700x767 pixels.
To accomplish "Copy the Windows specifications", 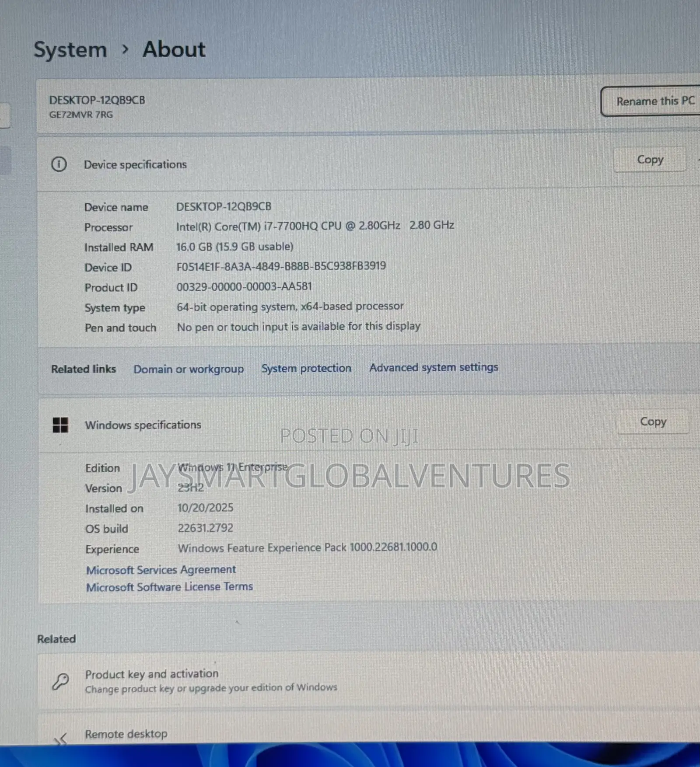I will [x=653, y=422].
